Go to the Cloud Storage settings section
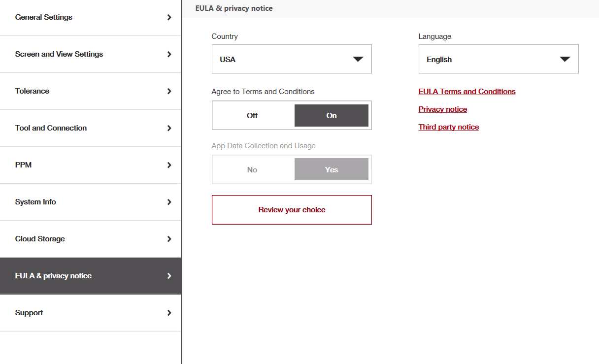Screen dimensions: 599x364 click(x=40, y=239)
